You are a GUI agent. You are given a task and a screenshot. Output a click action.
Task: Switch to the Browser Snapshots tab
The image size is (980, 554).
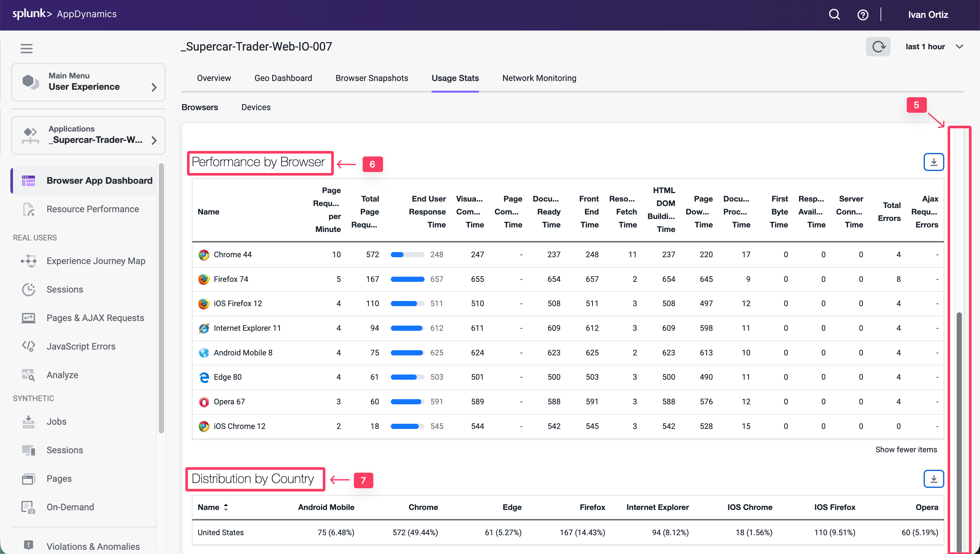coord(371,78)
